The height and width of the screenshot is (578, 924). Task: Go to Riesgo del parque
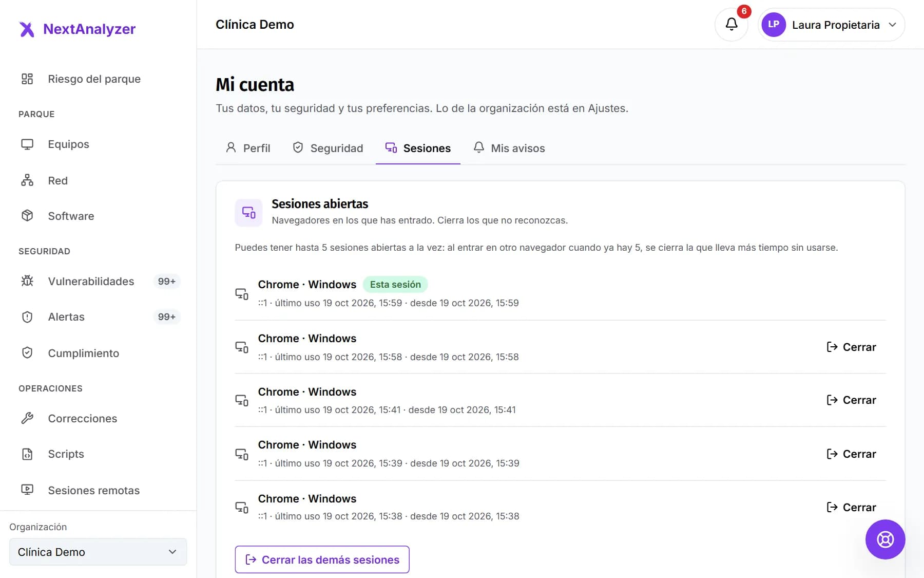coord(98,79)
